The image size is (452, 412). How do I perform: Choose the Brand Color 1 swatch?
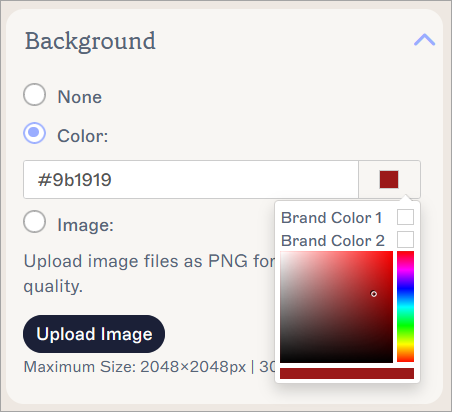pyautogui.click(x=405, y=217)
